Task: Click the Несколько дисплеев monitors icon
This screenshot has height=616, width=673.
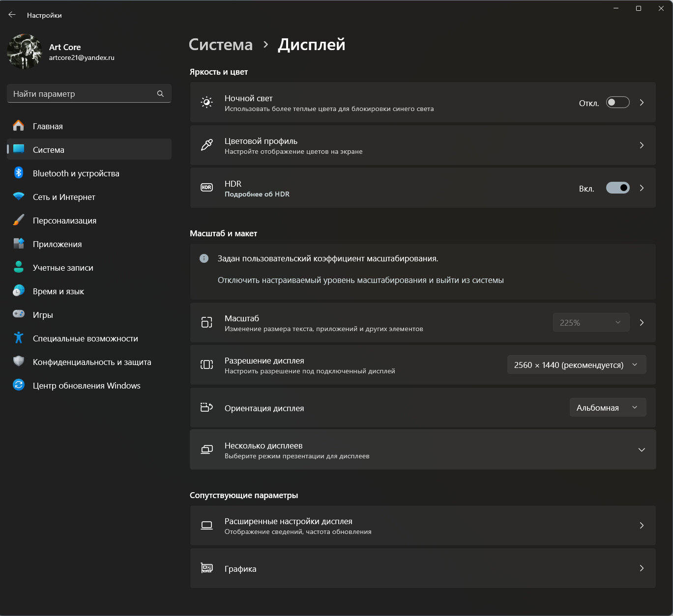Action: pyautogui.click(x=207, y=449)
